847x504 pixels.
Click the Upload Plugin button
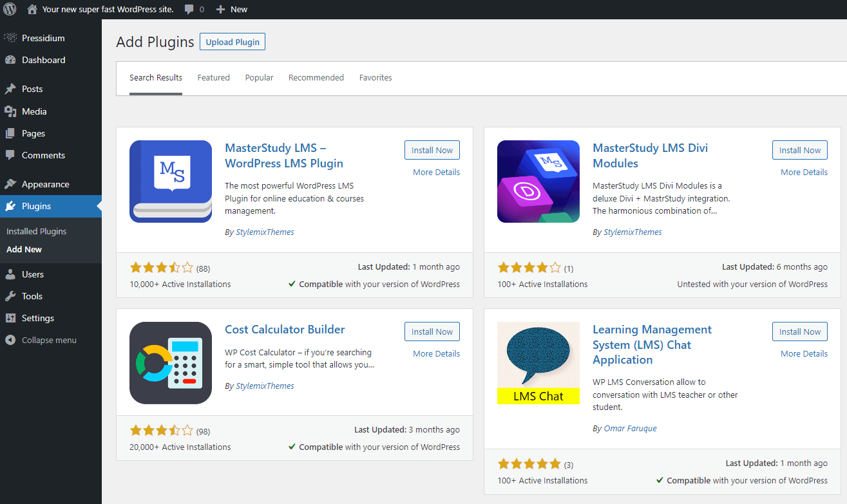(x=233, y=42)
